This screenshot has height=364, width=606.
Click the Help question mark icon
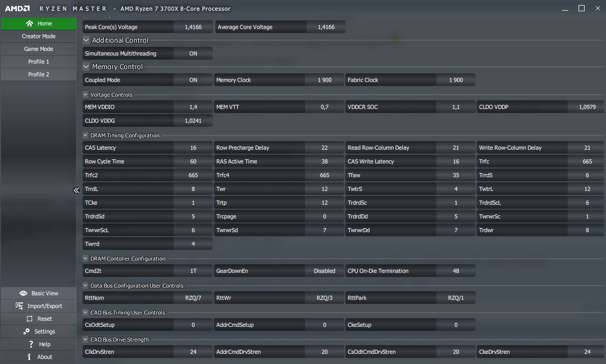click(x=31, y=344)
